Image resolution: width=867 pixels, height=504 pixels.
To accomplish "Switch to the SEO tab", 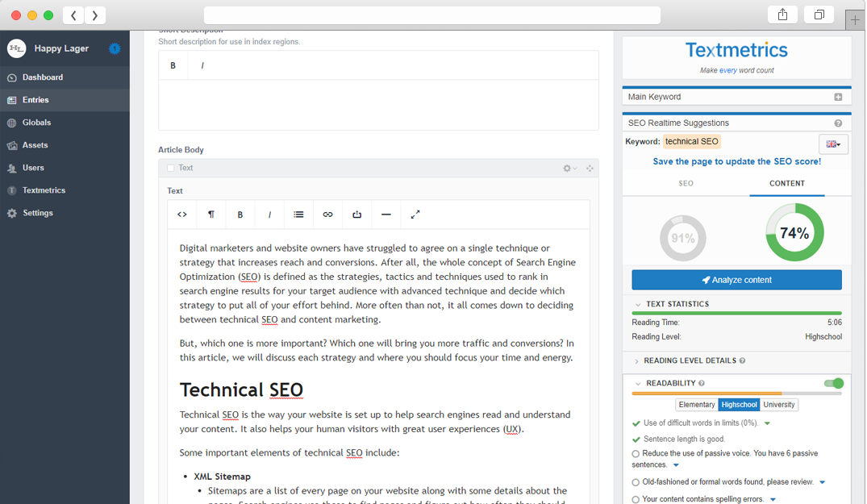I will pyautogui.click(x=686, y=184).
